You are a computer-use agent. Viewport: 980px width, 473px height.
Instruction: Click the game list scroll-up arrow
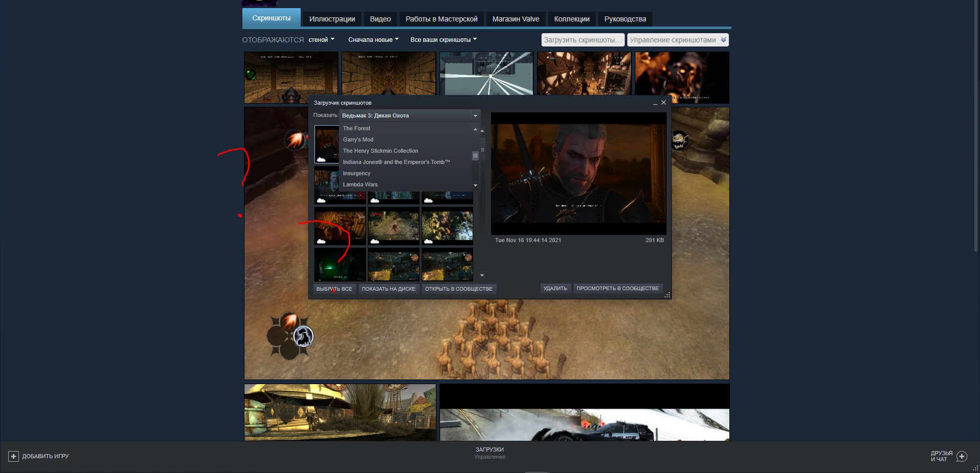[475, 129]
